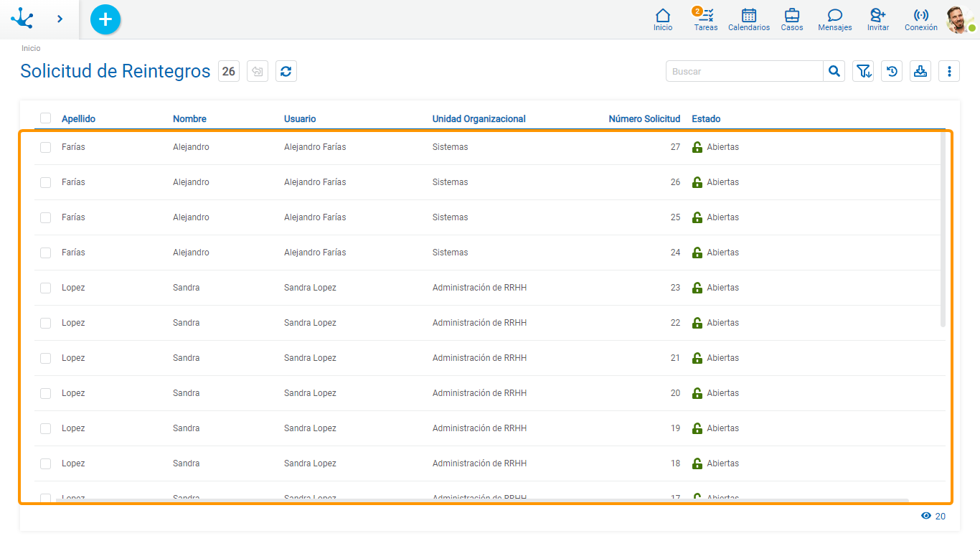Open Tareas task list
The width and height of the screenshot is (980, 551).
(706, 19)
